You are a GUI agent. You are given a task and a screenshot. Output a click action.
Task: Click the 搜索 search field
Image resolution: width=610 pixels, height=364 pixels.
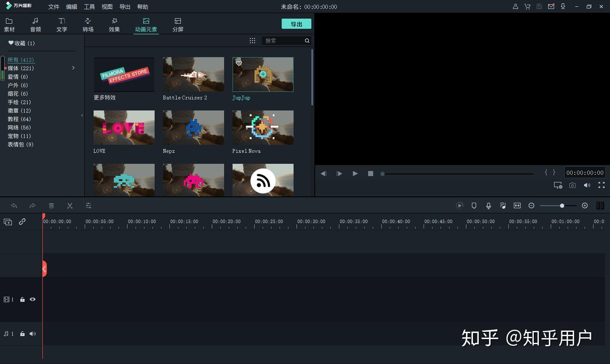pyautogui.click(x=283, y=41)
